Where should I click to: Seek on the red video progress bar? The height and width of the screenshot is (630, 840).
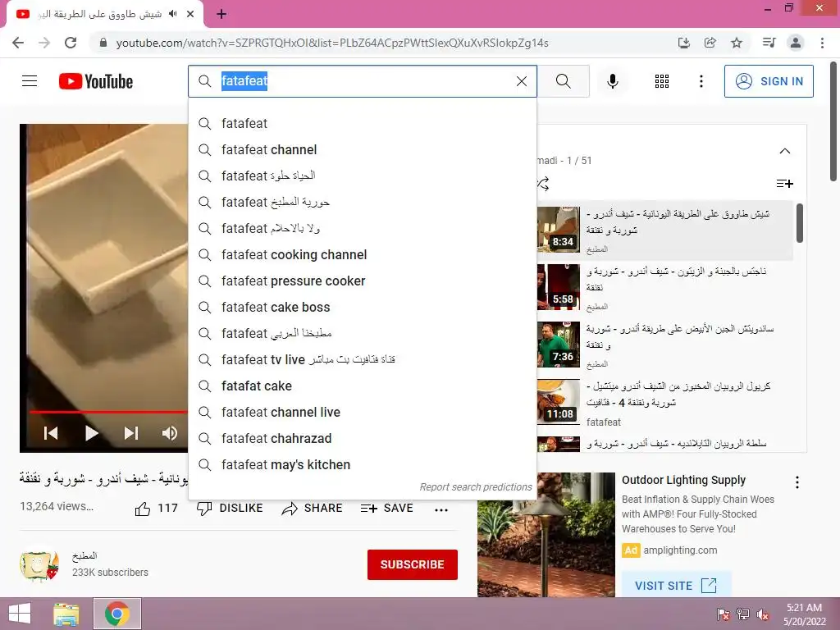pos(108,412)
